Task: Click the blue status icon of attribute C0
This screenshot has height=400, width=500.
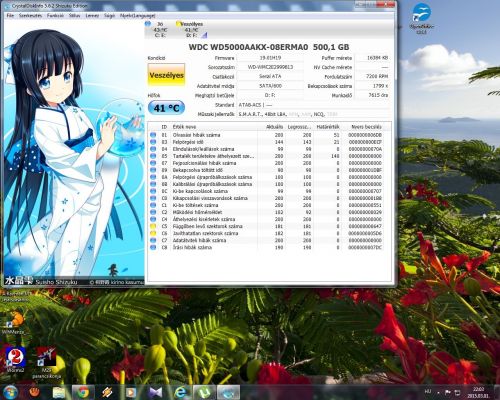Action: (153, 198)
